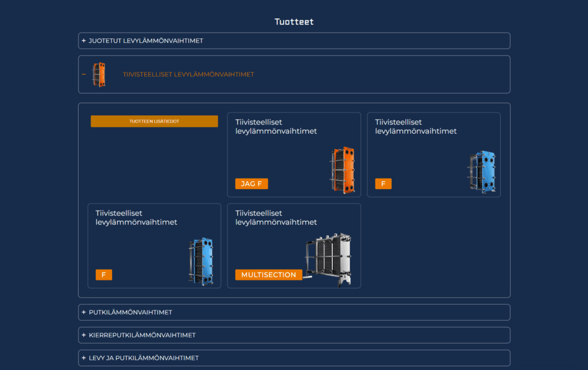
Task: Expand the PUTKILÄMMÖNVAIHTIMET section
Action: 294,312
